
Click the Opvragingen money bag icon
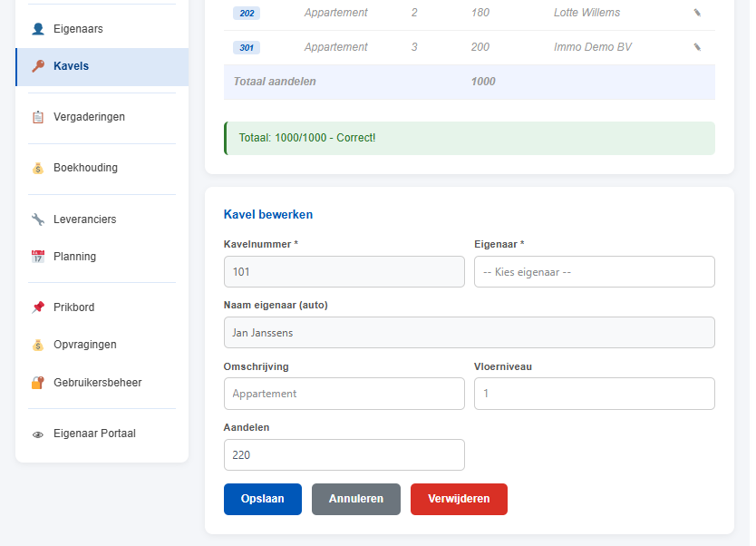click(37, 345)
